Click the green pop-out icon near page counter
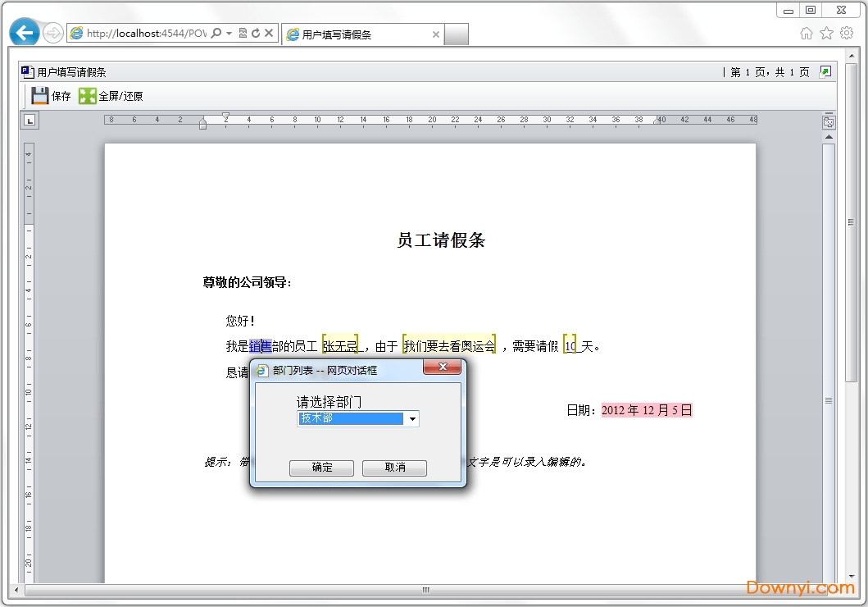The height and width of the screenshot is (607, 868). pyautogui.click(x=824, y=71)
